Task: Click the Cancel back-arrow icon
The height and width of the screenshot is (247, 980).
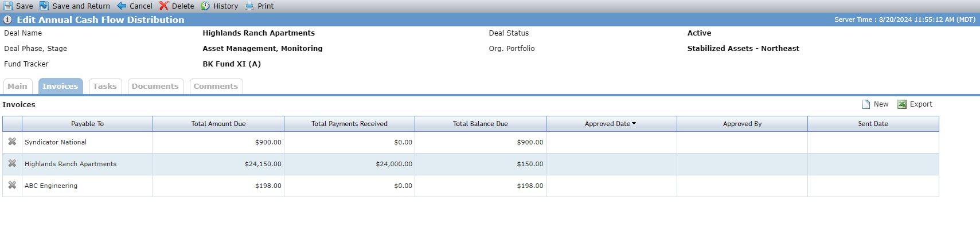Action: pyautogui.click(x=122, y=6)
